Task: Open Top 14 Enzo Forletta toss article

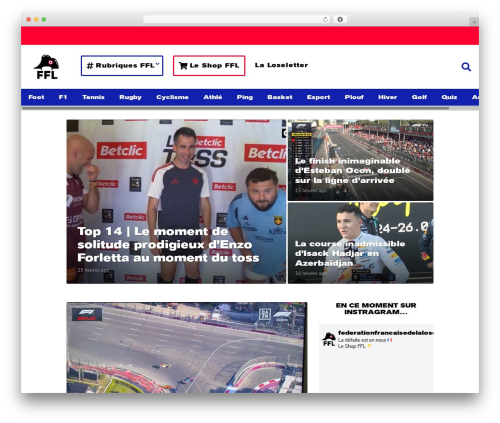Action: (168, 245)
